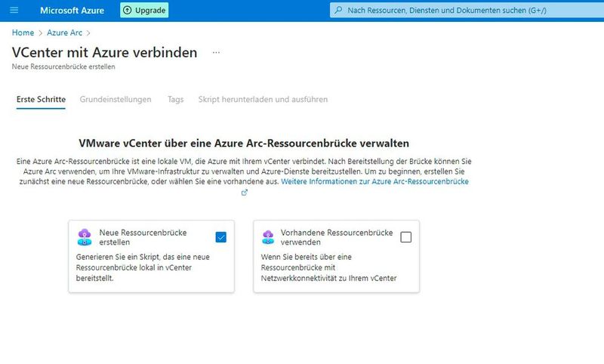
Task: Open Azure Arc breadcrumb
Action: [x=64, y=32]
